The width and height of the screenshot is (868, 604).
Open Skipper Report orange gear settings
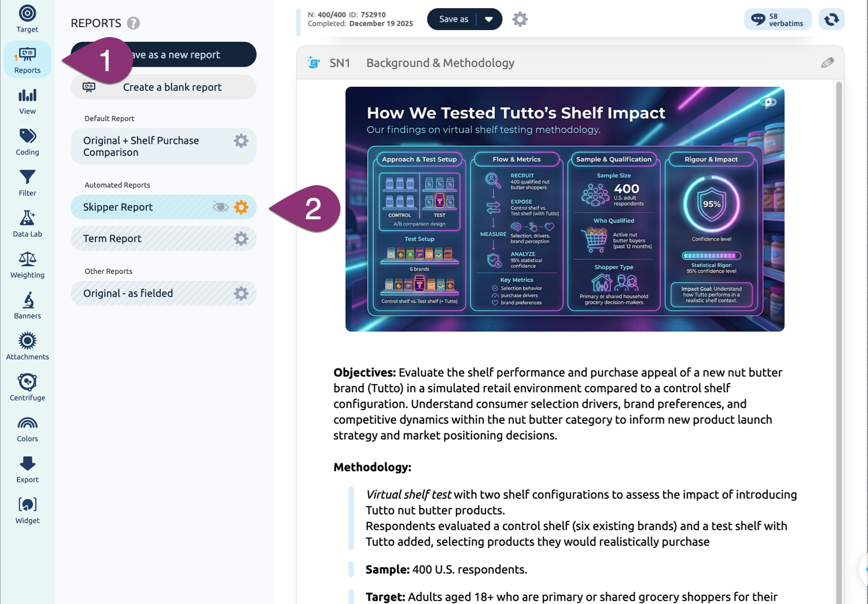point(241,207)
